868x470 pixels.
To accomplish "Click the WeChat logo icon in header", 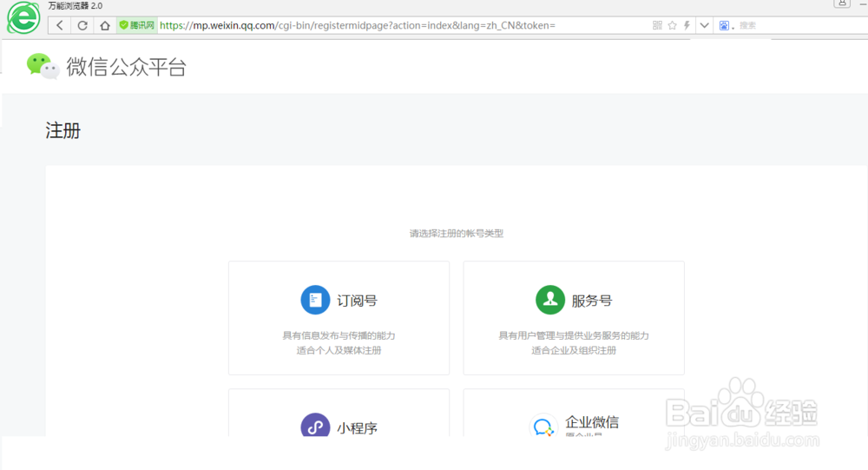I will [43, 67].
